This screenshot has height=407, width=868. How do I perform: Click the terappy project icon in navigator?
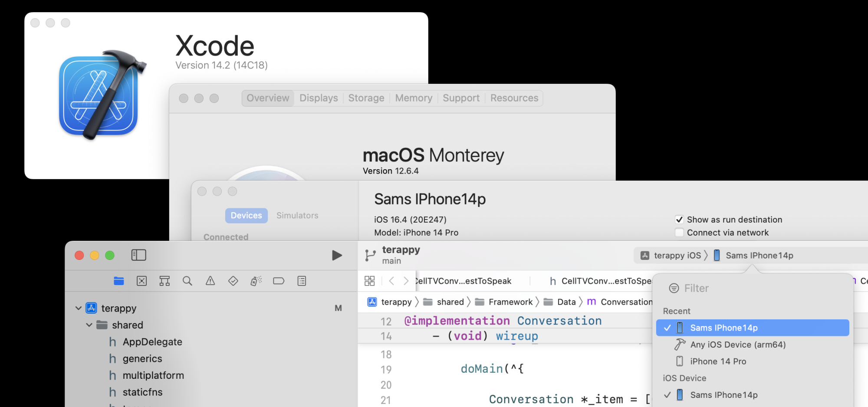pyautogui.click(x=91, y=308)
